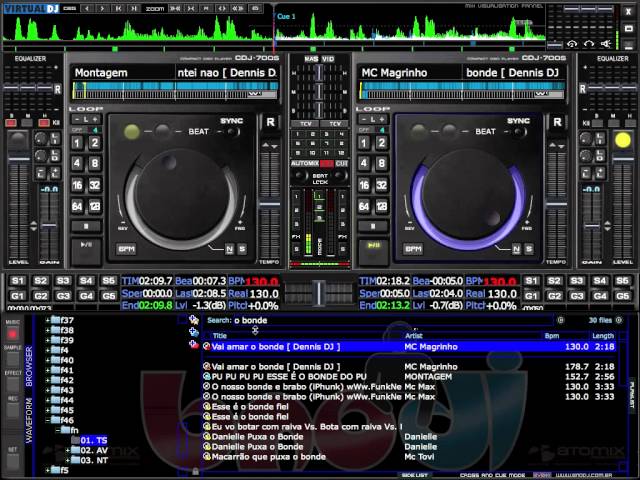The height and width of the screenshot is (480, 640).
Task: Toggle left bass kill red button
Action: (11, 123)
